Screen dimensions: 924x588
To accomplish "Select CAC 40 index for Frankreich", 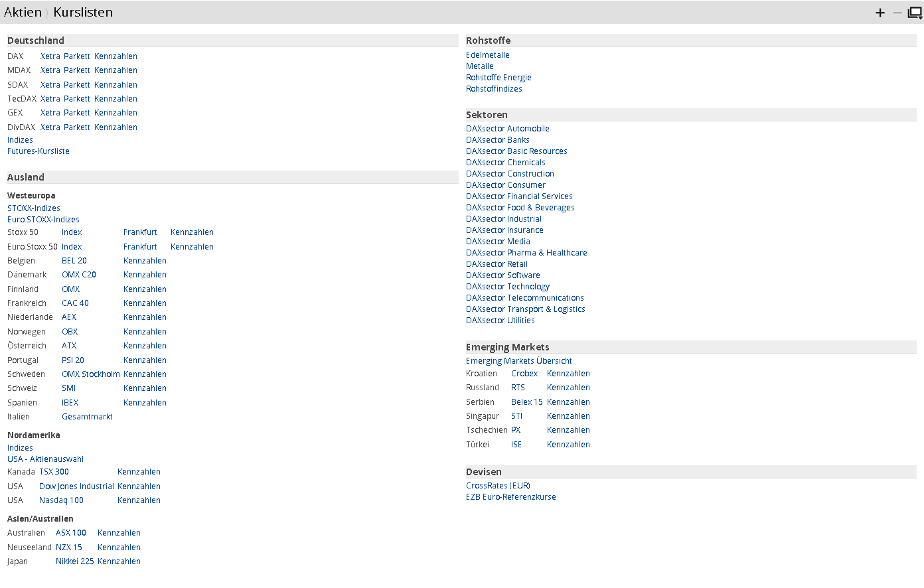I will pyautogui.click(x=75, y=303).
